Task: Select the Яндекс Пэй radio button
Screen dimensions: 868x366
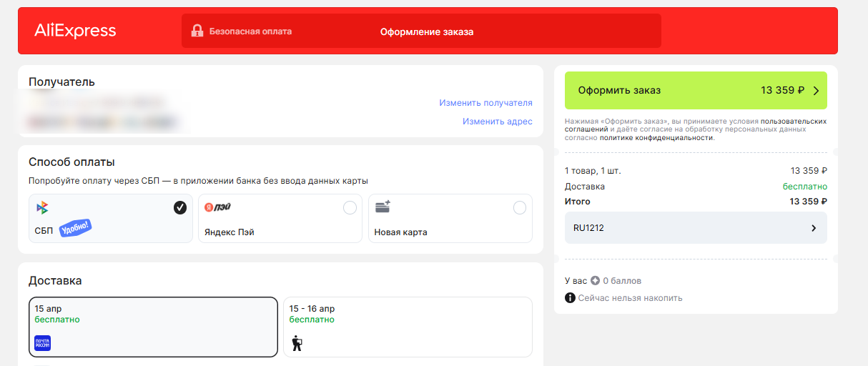Action: pos(350,208)
